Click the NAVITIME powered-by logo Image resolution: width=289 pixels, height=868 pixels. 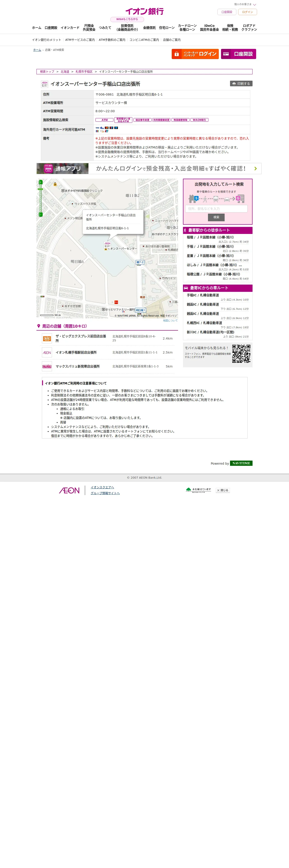(x=241, y=463)
